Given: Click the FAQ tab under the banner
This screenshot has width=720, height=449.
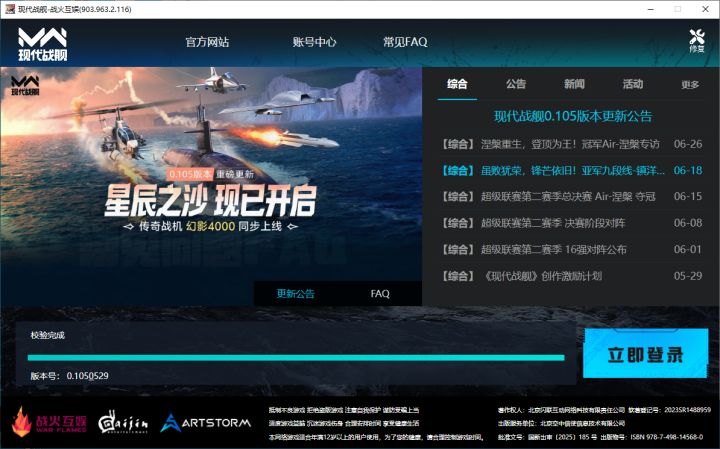Looking at the screenshot, I should pos(380,293).
